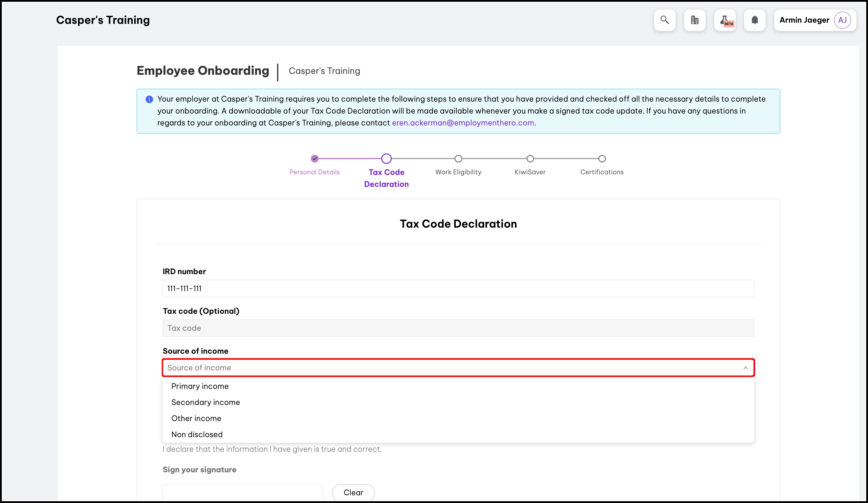Screen dimensions: 868x503
Task: Click the signature drawing box
Action: coord(243,493)
